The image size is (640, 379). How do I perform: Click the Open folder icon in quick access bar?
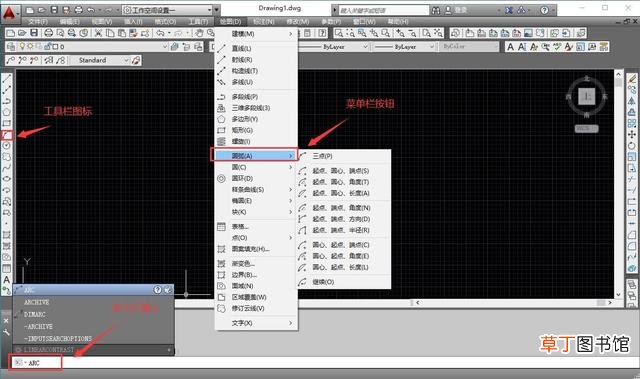(x=42, y=10)
